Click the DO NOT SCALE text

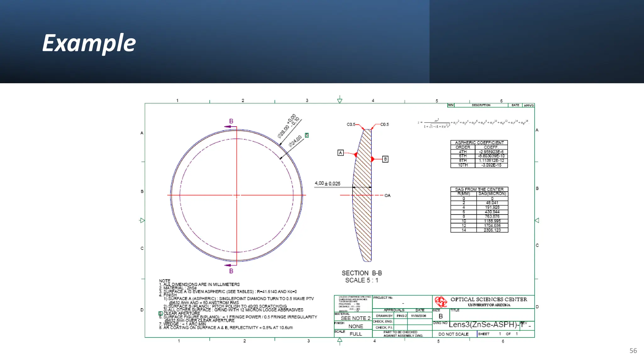[x=453, y=334]
